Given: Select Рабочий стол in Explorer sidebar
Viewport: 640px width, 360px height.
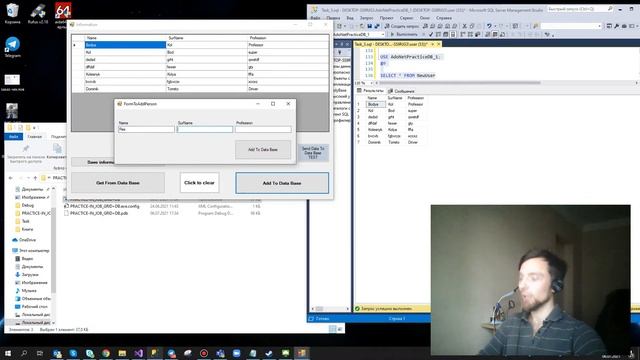Looking at the screenshot, I should coord(31,307).
